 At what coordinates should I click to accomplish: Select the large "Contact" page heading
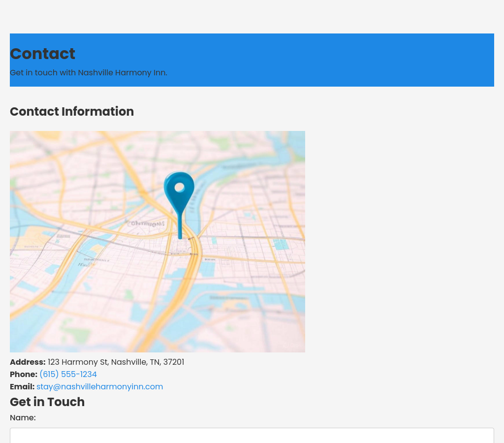coord(42,54)
